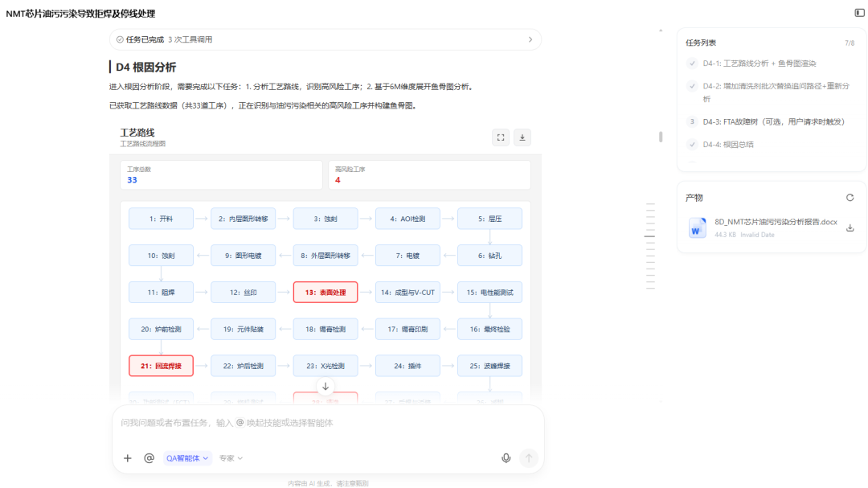Image resolution: width=868 pixels, height=488 pixels.
Task: Refresh the 产物 list
Action: point(850,198)
